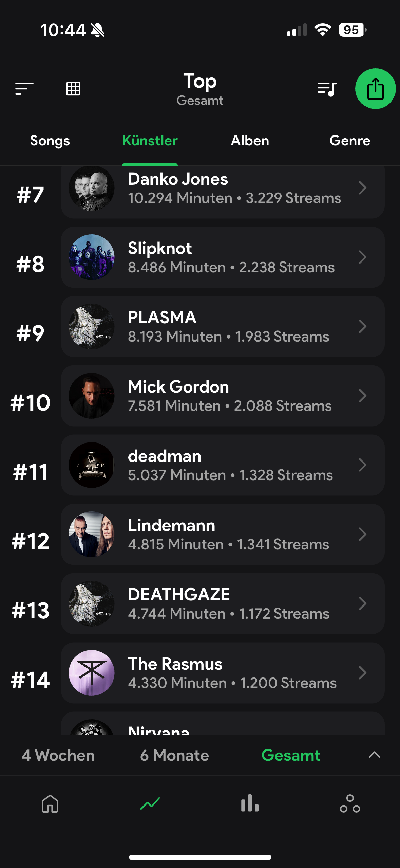Expand the time range panel chevron
Screen dimensions: 400x868
tap(374, 755)
